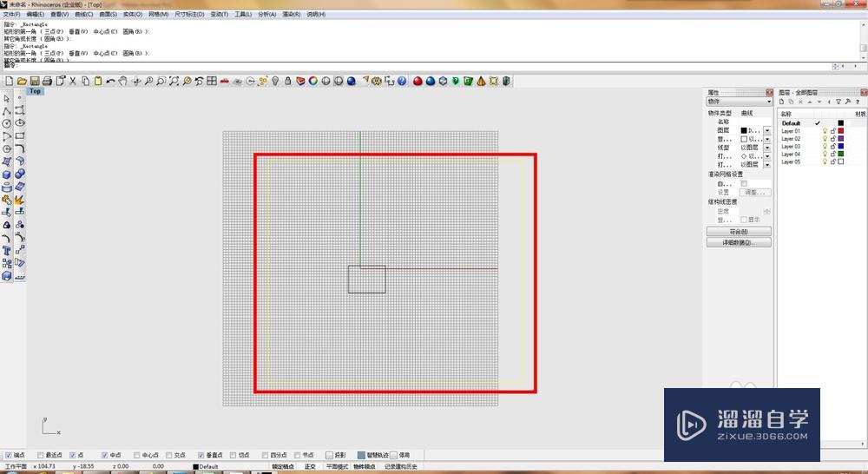This screenshot has width=868, height=474.
Task: Open the 曲线(C) menu
Action: coord(83,15)
